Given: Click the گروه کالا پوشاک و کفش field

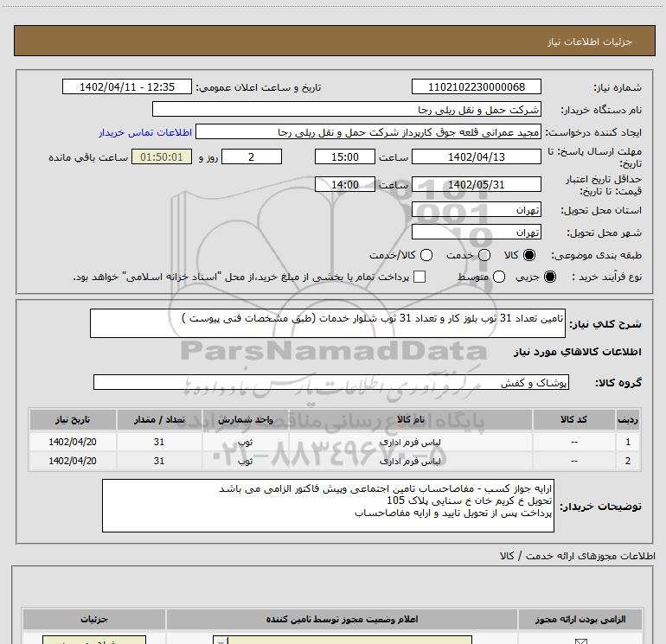Looking at the screenshot, I should pyautogui.click(x=331, y=382).
